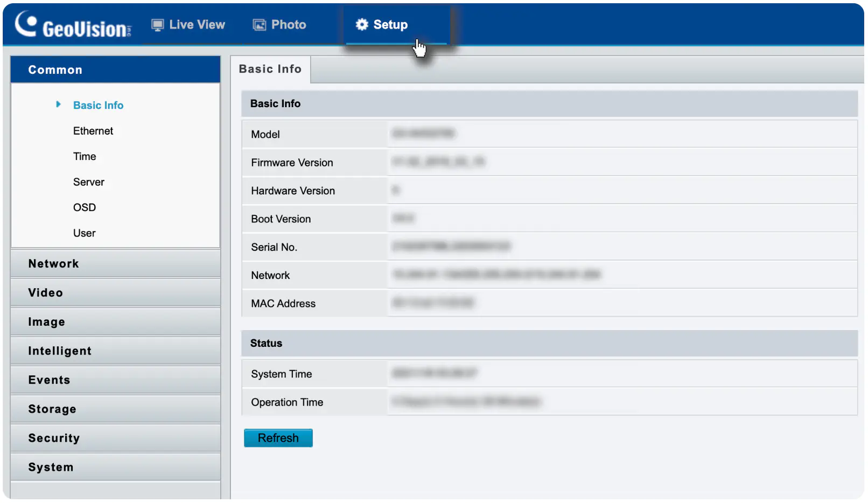Image resolution: width=868 pixels, height=503 pixels.
Task: Open the User settings page
Action: [85, 233]
